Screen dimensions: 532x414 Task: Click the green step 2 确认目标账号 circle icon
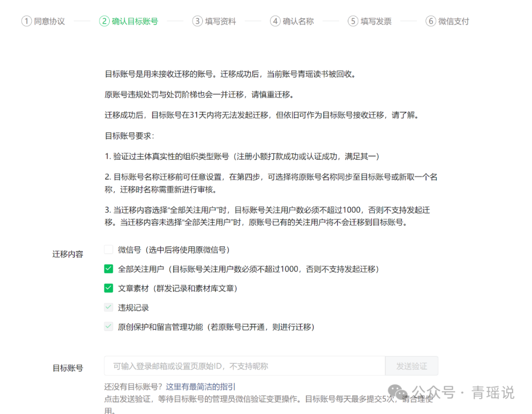(x=104, y=21)
